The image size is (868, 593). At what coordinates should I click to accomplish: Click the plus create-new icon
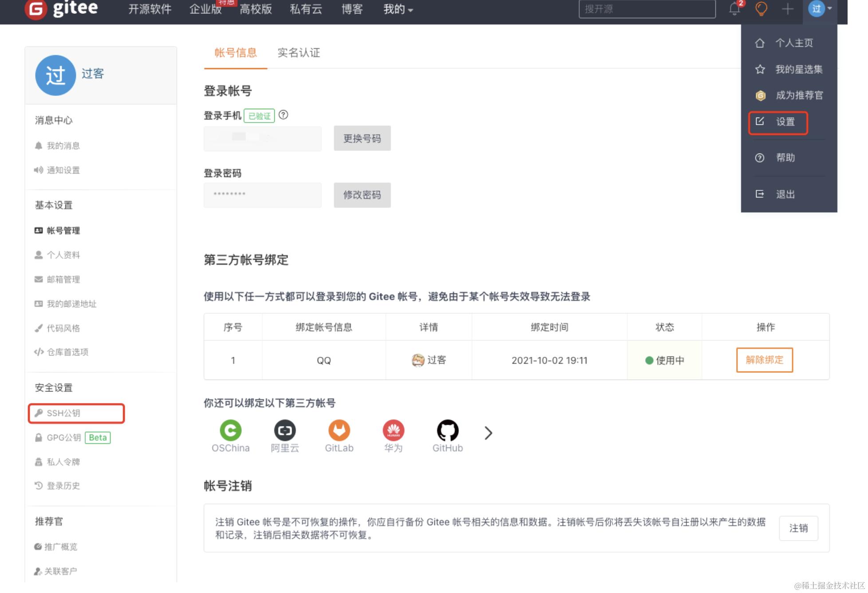[x=787, y=9]
